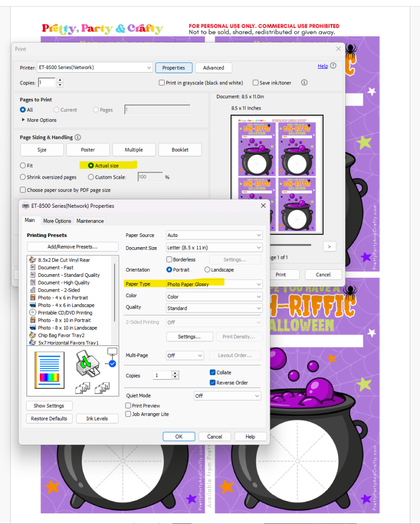Toggle the Save ink/toner checkbox
The image size is (420, 524).
(x=256, y=82)
